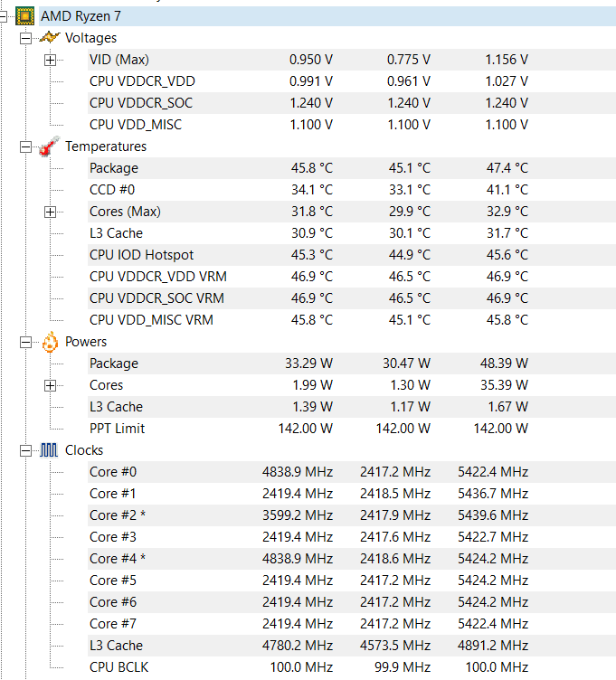This screenshot has height=680, width=616.
Task: Click the 4780.2 MHz L3 Cache clock
Action: 298,645
